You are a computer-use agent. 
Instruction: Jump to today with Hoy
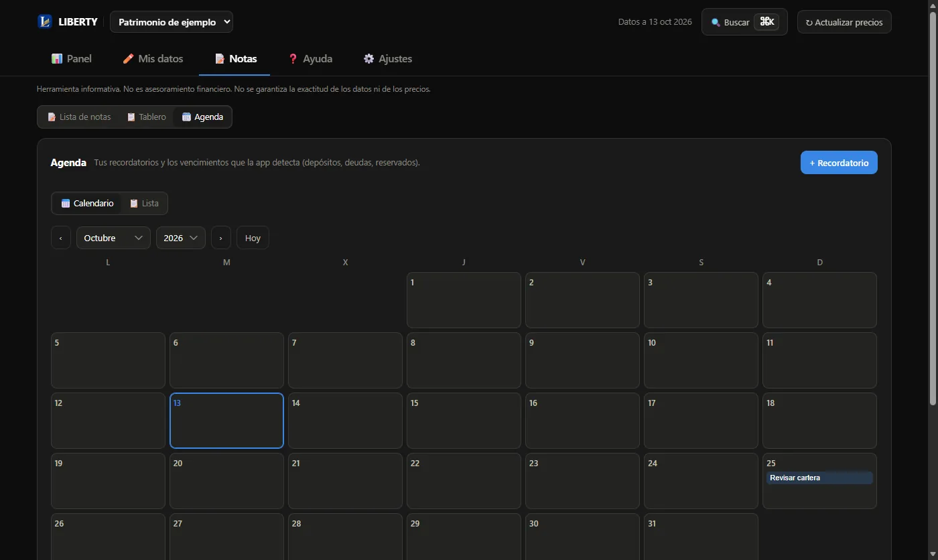253,238
